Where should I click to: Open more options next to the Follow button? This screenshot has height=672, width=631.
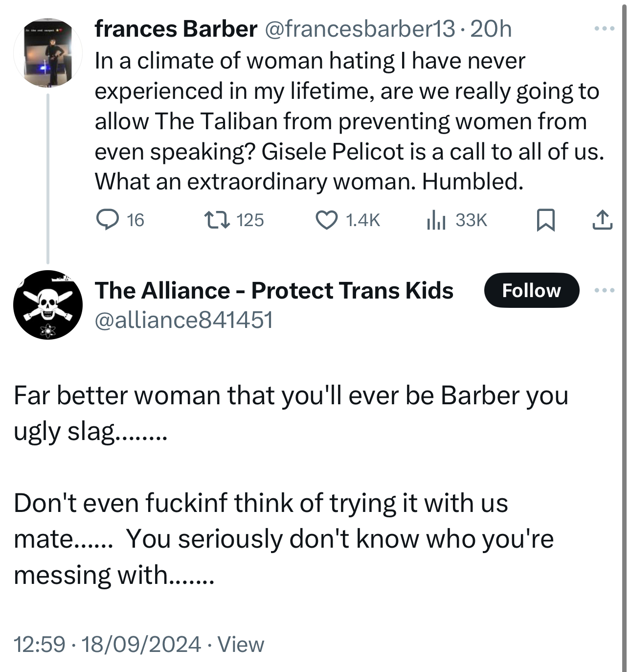coord(604,291)
